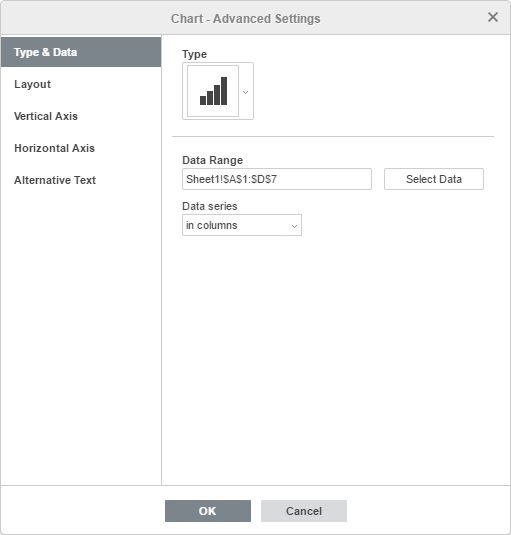The image size is (511, 535).
Task: Expand the chart Type chevron arrow
Action: [245, 92]
